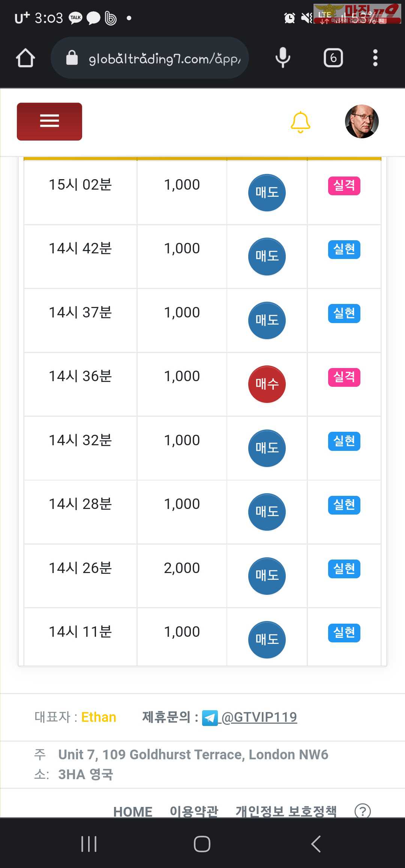Screen dimensions: 405x868
Task: Focus the globaltrading7.com address bar
Action: (157, 58)
